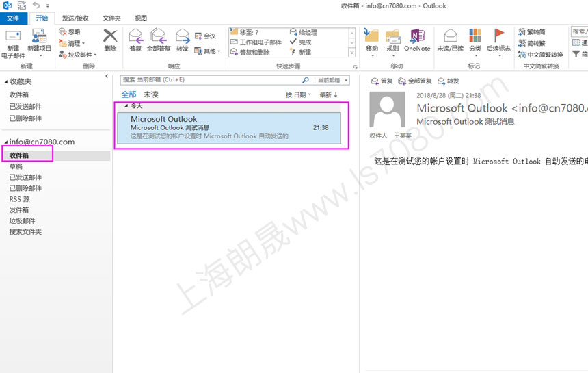
Task: Select the Microsoft Outlook test message
Action: (x=229, y=128)
